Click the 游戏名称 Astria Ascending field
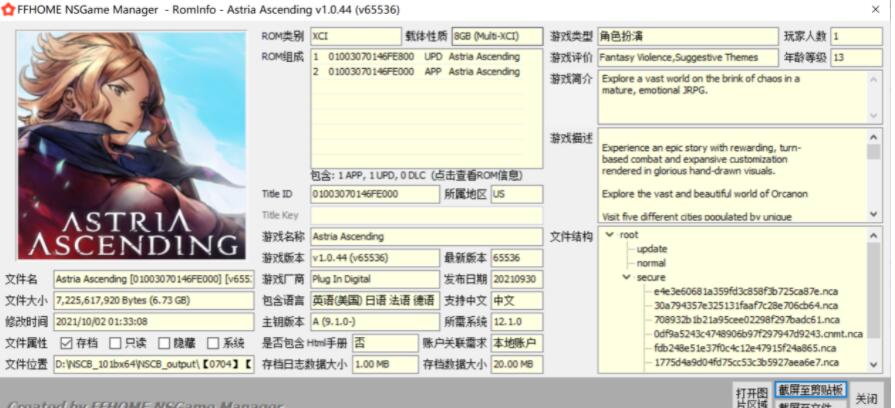This screenshot has height=408, width=895. point(426,236)
